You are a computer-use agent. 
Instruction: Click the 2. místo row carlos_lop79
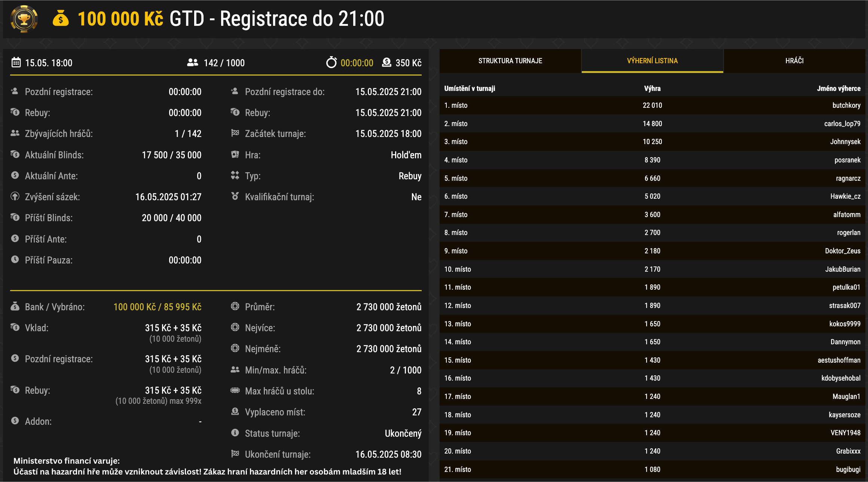click(842, 124)
